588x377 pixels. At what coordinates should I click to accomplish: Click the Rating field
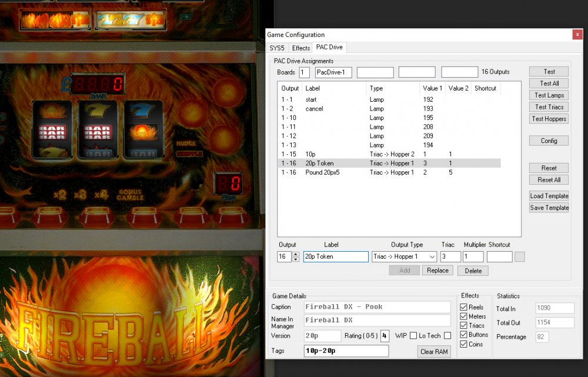(385, 336)
